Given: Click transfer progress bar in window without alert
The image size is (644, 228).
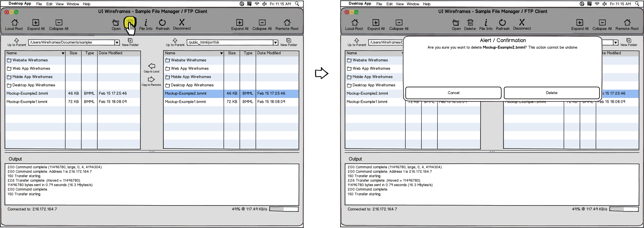Looking at the screenshot, I should pyautogui.click(x=284, y=209).
